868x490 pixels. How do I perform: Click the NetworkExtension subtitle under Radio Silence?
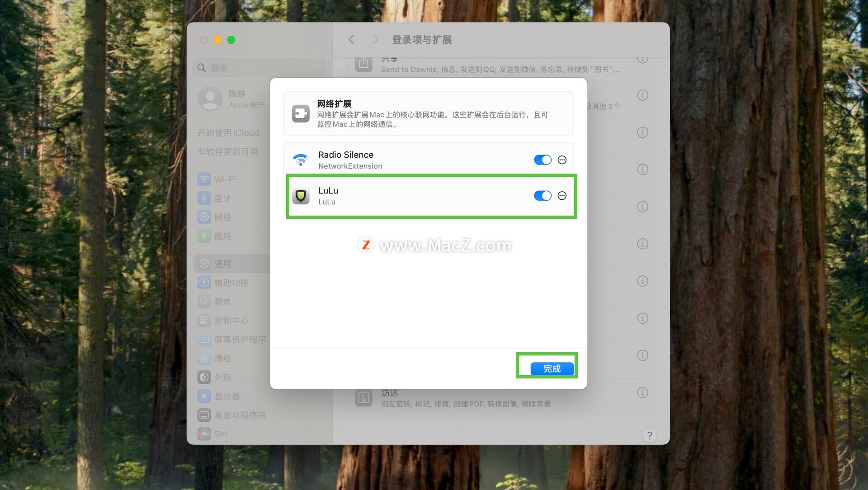[350, 166]
